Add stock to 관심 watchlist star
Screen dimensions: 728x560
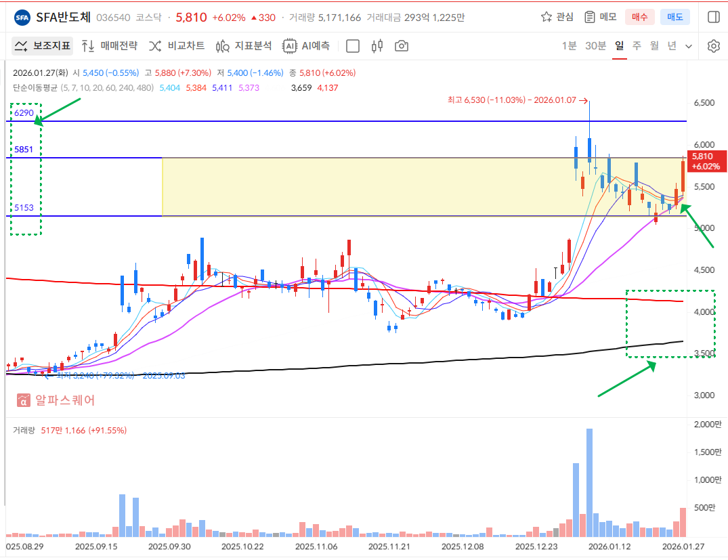[x=557, y=17]
